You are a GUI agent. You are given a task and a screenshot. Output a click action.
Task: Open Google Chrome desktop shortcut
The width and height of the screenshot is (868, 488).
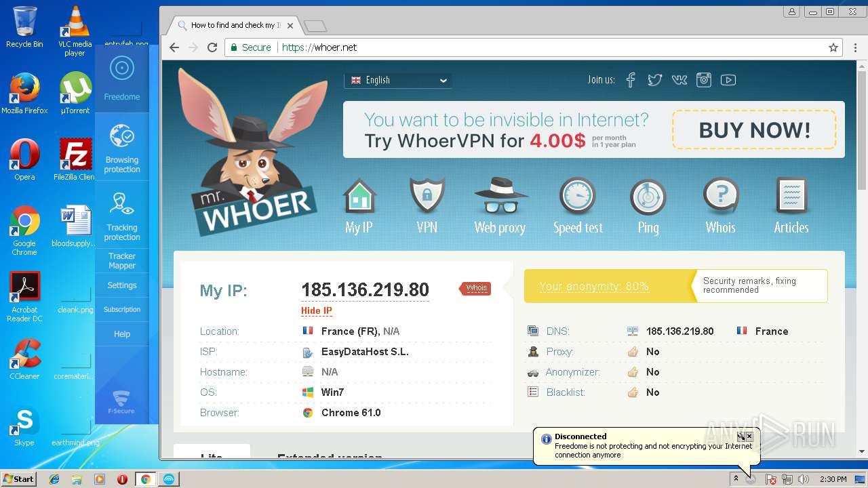[24, 230]
